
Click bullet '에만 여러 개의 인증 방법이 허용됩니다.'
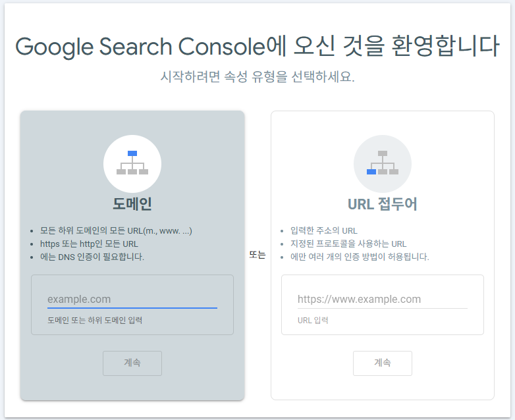coord(360,257)
